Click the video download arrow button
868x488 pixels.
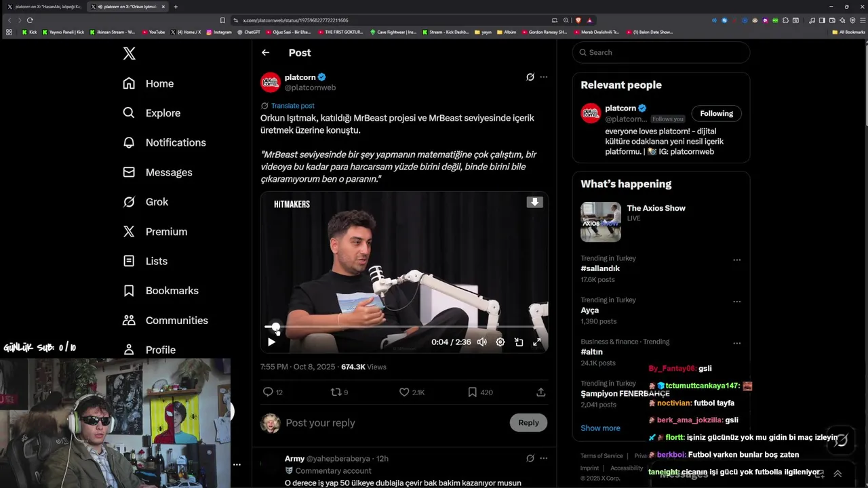[x=535, y=202]
